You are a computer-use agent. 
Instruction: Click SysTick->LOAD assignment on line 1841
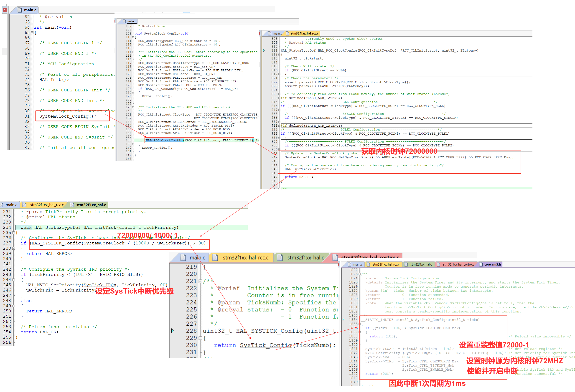(x=410, y=349)
